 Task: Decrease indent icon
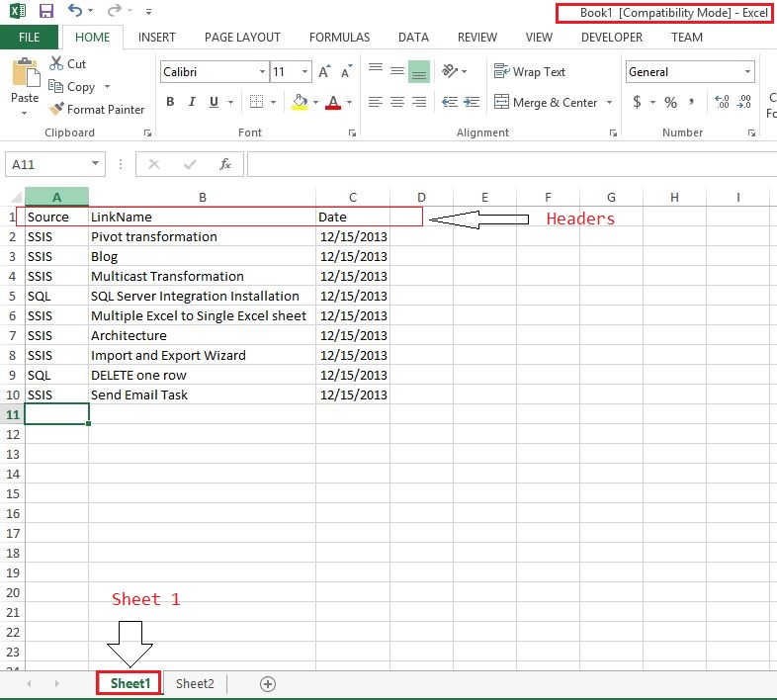pyautogui.click(x=450, y=102)
